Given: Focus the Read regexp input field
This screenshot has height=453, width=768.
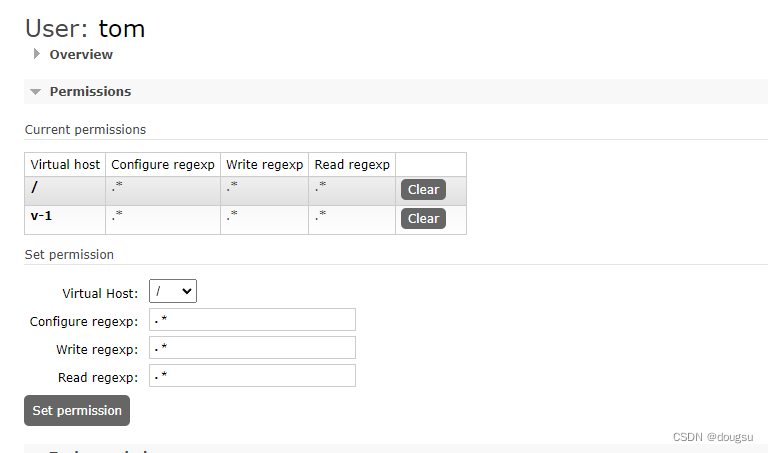Looking at the screenshot, I should [252, 376].
